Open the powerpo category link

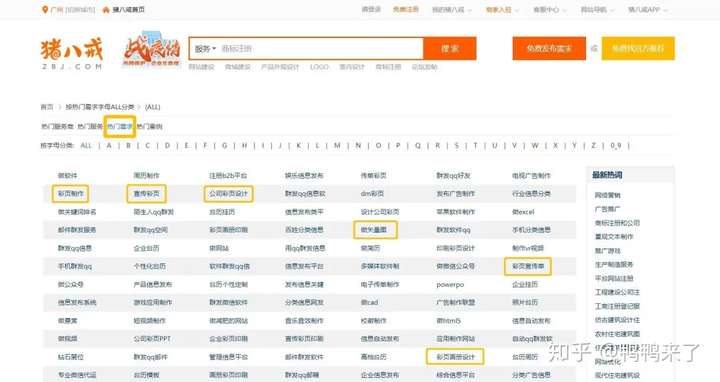coord(450,285)
